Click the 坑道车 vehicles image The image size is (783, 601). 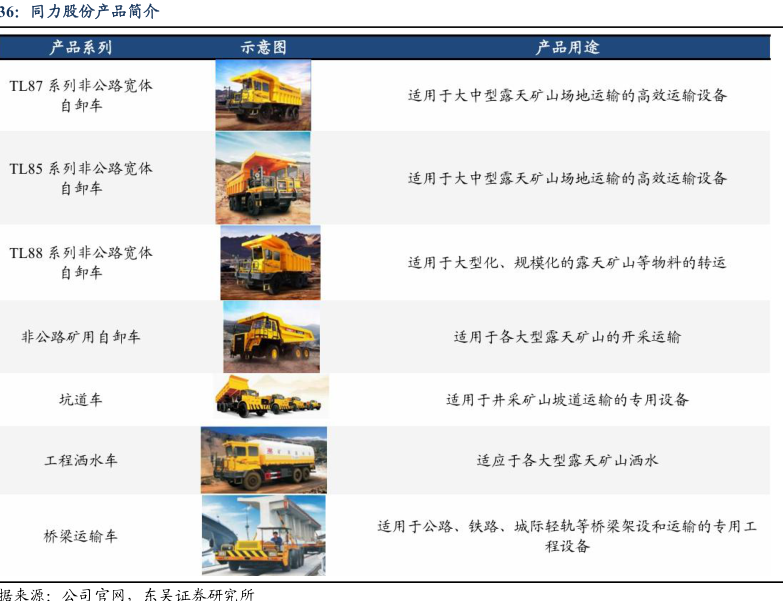tap(271, 397)
